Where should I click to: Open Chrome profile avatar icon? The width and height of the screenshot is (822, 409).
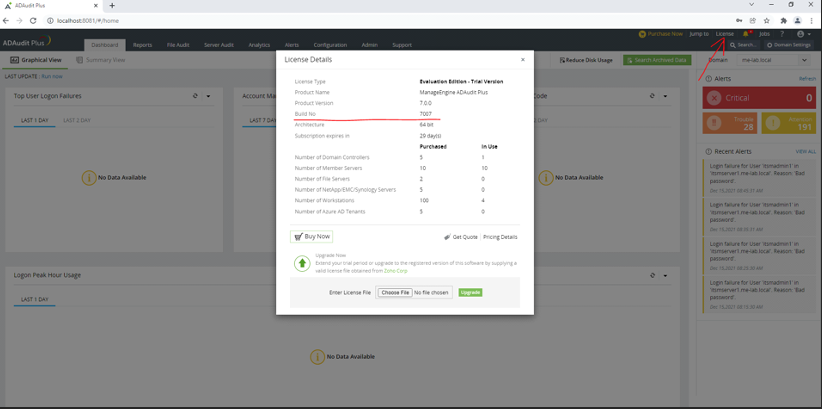click(797, 20)
